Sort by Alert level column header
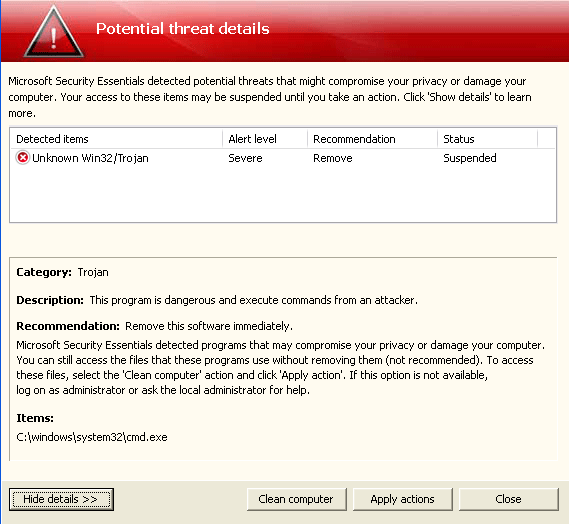This screenshot has height=524, width=569. tap(265, 139)
